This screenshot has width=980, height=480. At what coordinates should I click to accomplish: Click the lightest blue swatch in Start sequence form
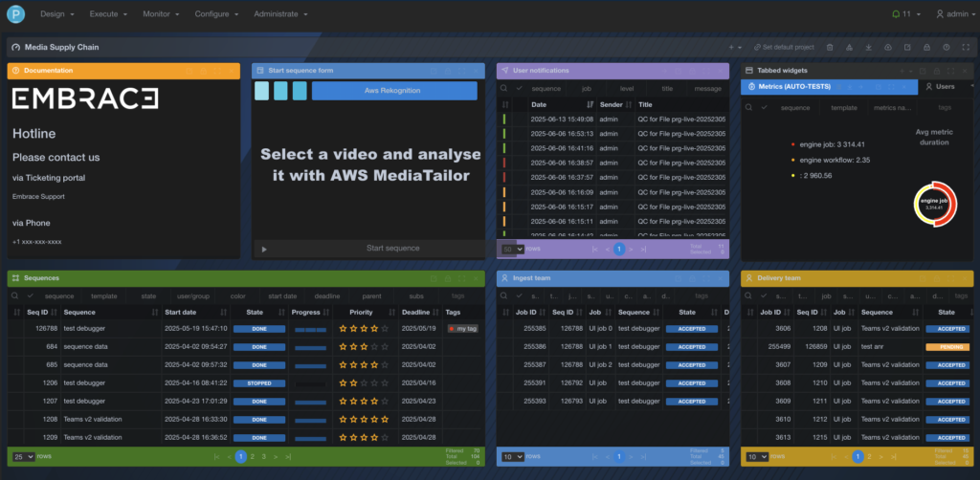coord(262,91)
